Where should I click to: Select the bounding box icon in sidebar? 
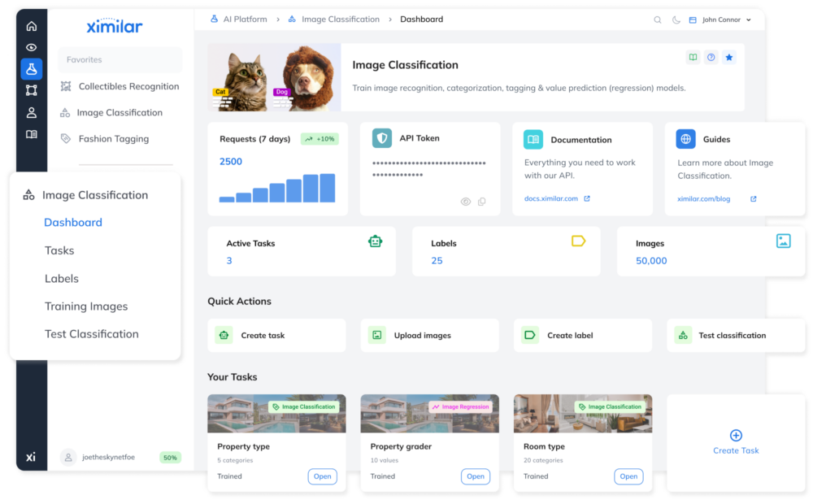(32, 89)
